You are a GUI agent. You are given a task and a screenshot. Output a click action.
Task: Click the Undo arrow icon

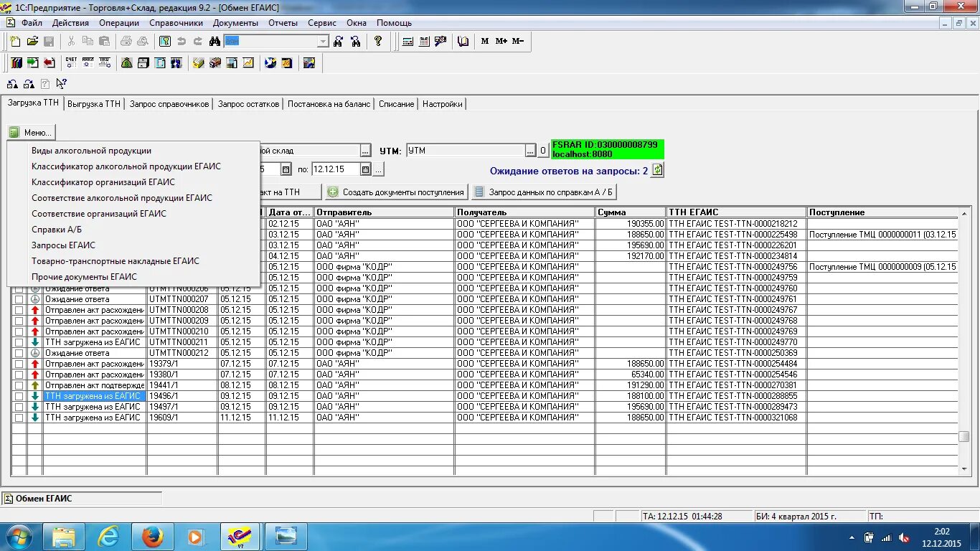[182, 42]
